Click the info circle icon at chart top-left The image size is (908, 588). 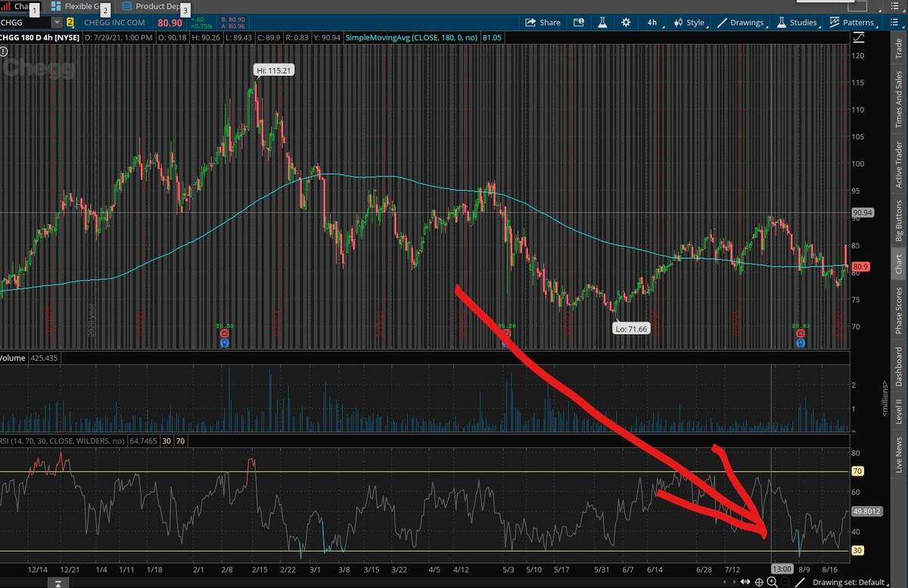pos(5,51)
